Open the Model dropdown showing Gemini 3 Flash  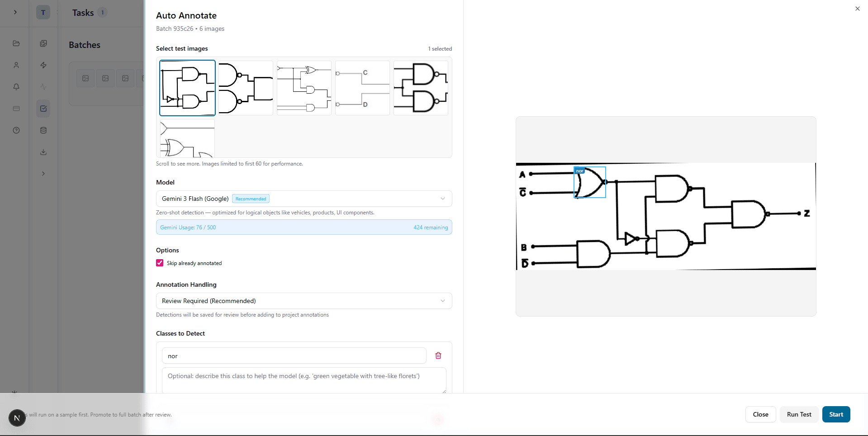(304, 199)
